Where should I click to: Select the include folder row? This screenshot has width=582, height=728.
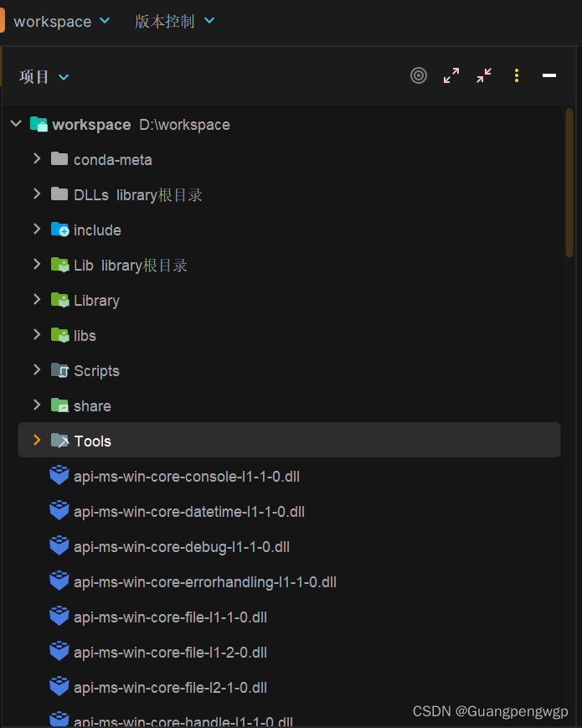coord(289,230)
